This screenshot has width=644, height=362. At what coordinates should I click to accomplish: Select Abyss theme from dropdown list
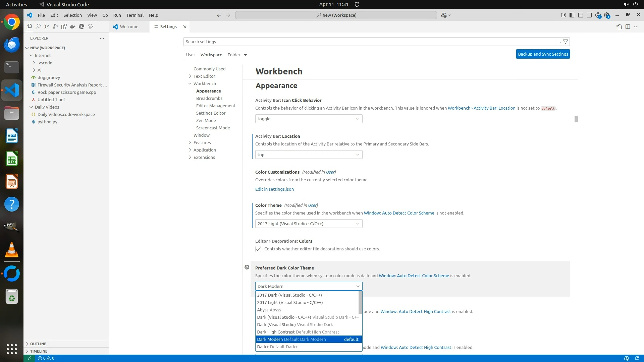pyautogui.click(x=269, y=310)
